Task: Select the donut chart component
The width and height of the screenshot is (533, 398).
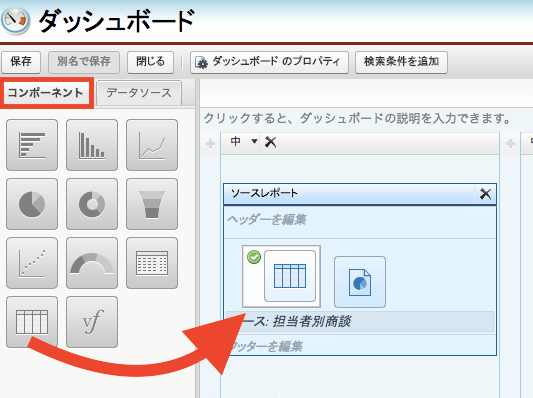Action: click(x=92, y=204)
